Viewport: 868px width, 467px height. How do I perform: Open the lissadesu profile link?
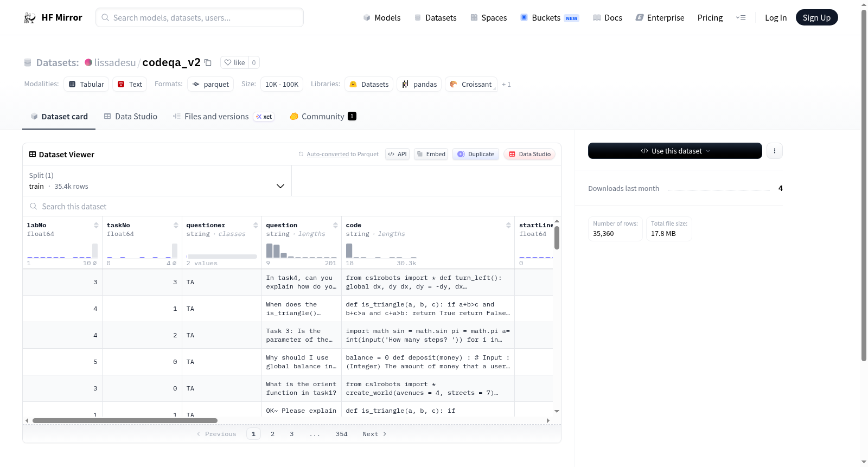115,62
